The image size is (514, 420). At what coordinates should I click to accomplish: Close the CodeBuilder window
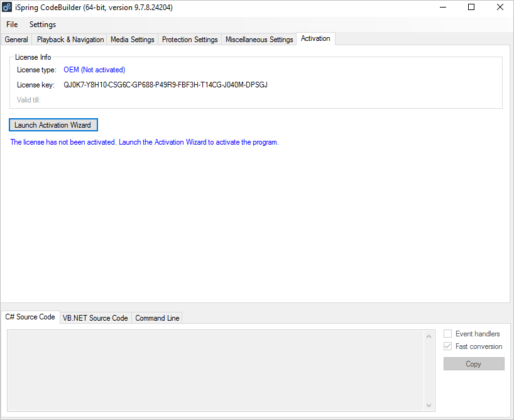(500, 7)
